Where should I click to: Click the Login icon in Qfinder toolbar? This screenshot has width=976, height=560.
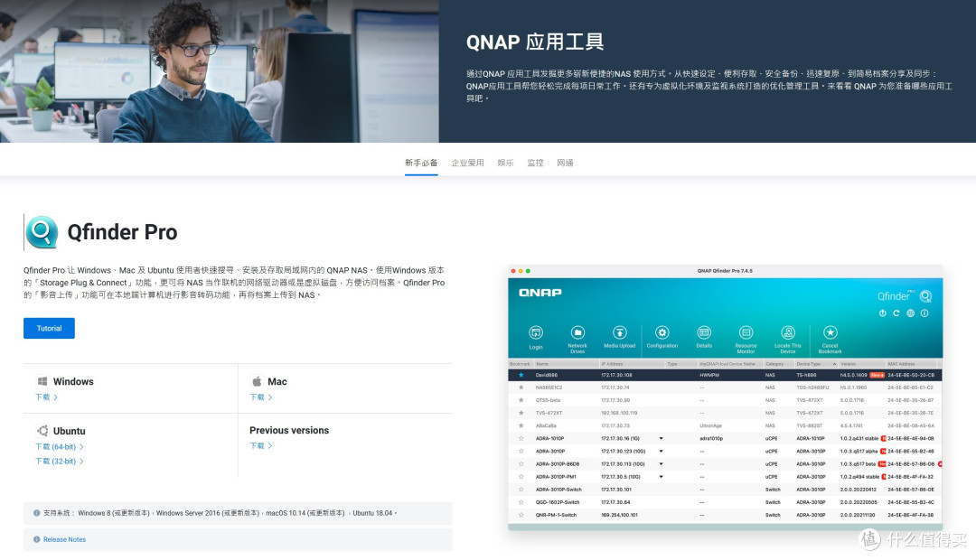pyautogui.click(x=536, y=332)
